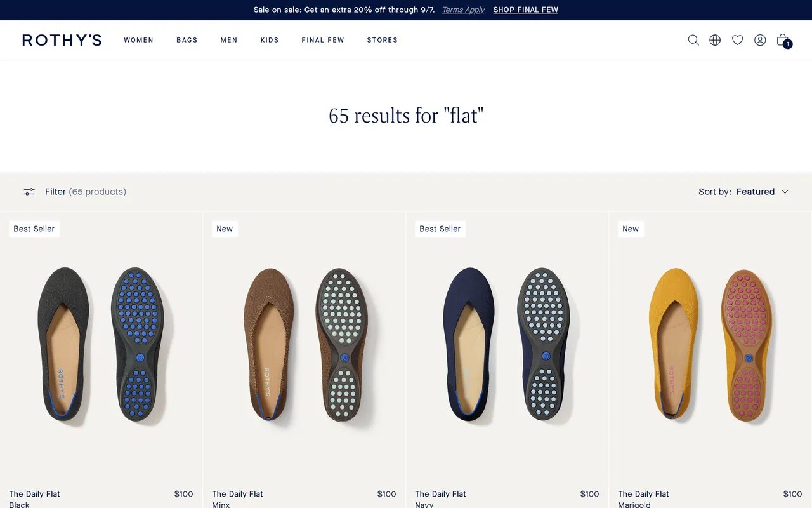Image resolution: width=812 pixels, height=508 pixels.
Task: Click the Best Seller badge on black flat
Action: coord(34,229)
